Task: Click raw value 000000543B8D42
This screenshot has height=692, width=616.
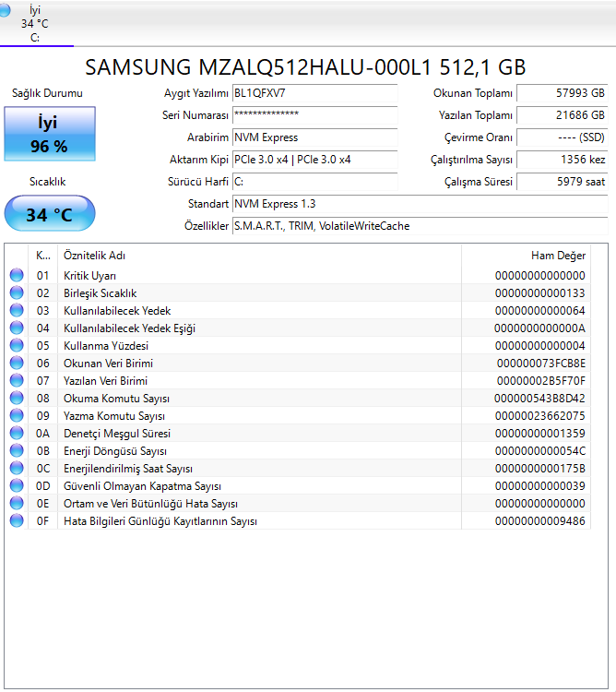Action: [x=539, y=399]
